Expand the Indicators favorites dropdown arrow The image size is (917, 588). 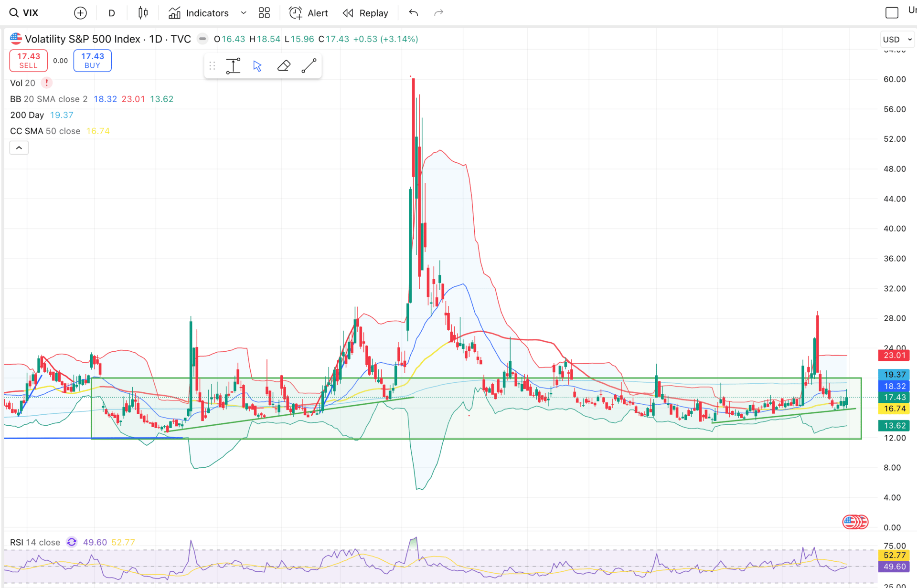pos(244,13)
